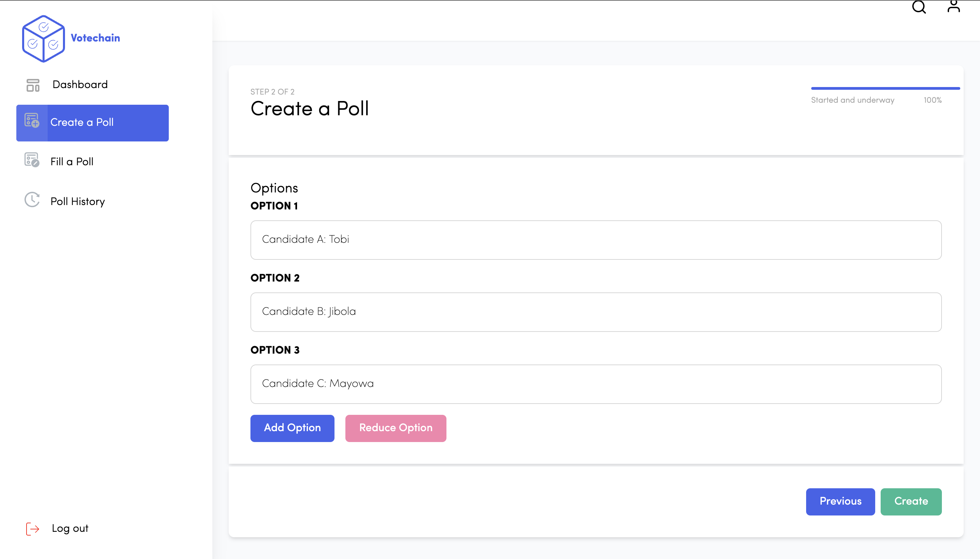This screenshot has height=559, width=980.
Task: Click the Previous navigation button
Action: coord(840,501)
